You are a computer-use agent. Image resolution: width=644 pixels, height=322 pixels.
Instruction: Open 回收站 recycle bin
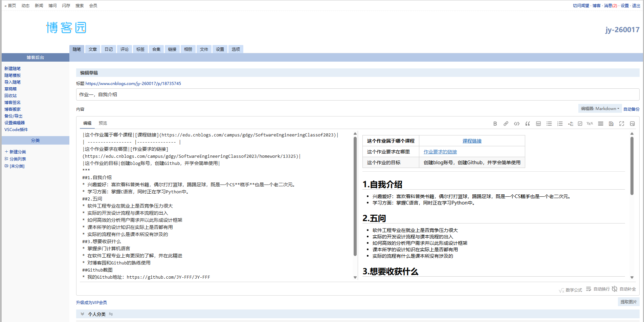(10, 96)
